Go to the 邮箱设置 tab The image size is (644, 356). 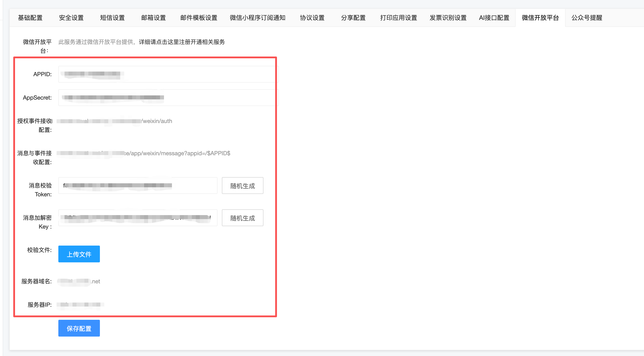pyautogui.click(x=154, y=18)
